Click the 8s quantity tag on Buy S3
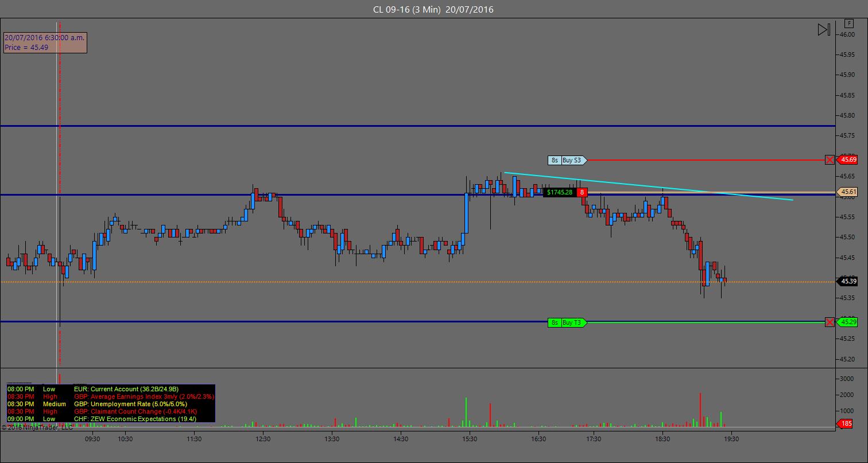This screenshot has height=463, width=868. pos(555,160)
